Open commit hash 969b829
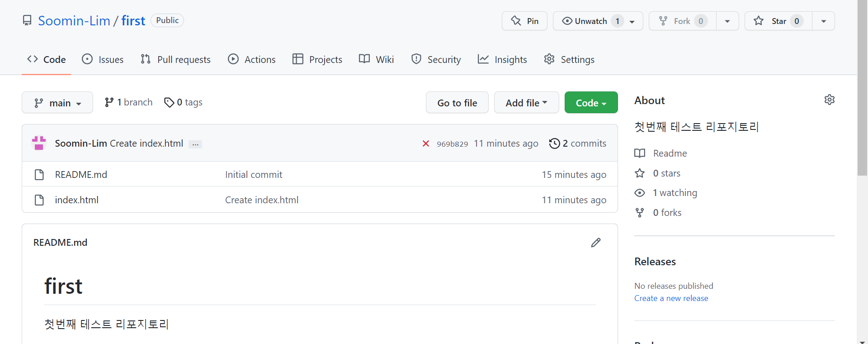The image size is (868, 344). pos(452,144)
